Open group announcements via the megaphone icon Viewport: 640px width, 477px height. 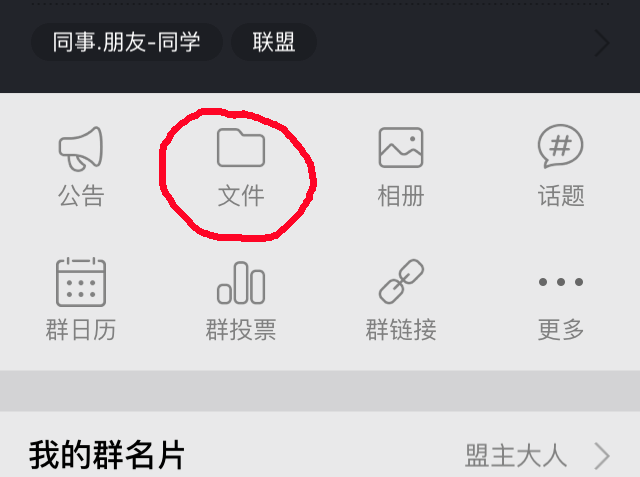point(81,149)
